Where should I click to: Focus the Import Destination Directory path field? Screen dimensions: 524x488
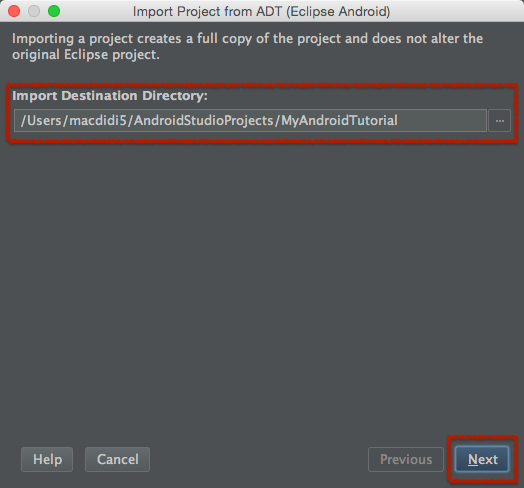click(250, 121)
